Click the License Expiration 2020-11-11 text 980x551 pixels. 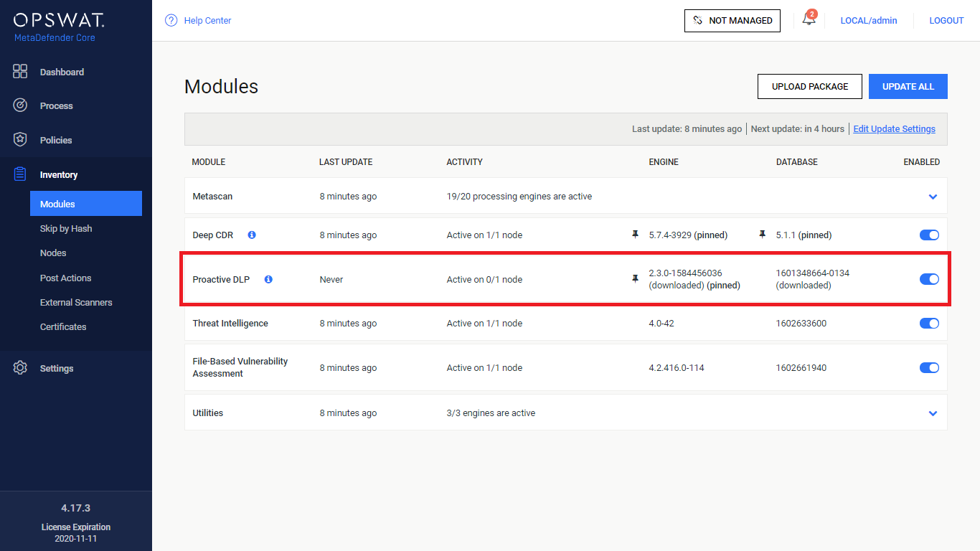click(76, 533)
